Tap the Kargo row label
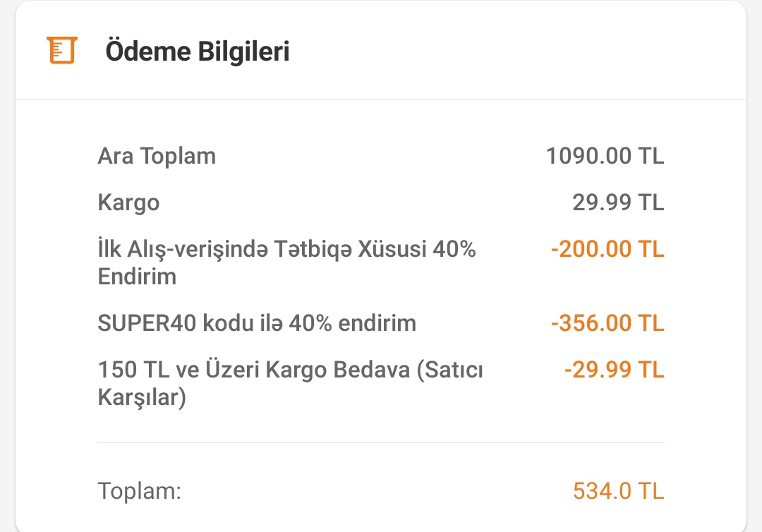This screenshot has width=762, height=532. (x=128, y=203)
